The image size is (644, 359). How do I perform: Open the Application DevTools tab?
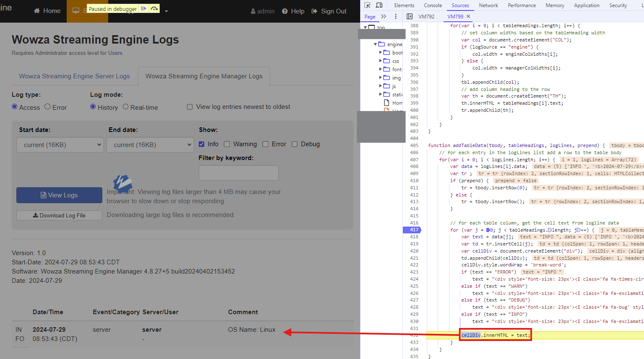coord(587,5)
